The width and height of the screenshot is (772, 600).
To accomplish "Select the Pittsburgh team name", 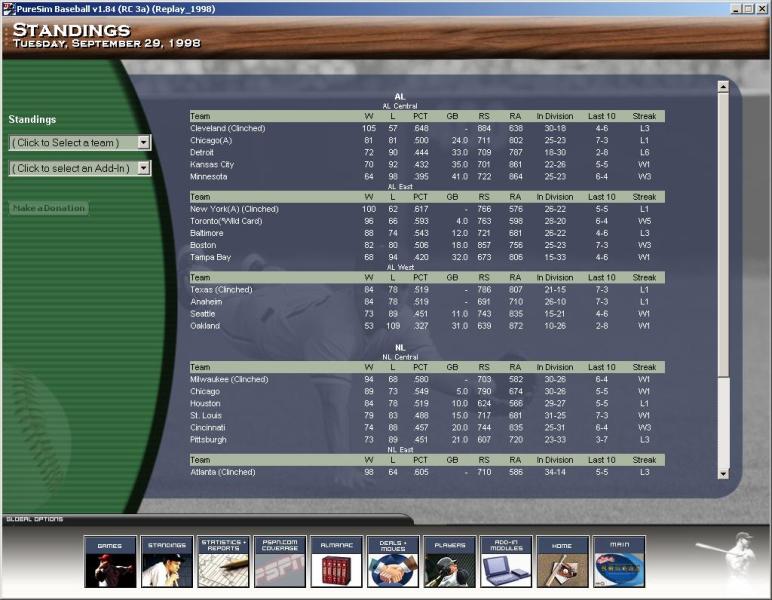I will pos(208,440).
